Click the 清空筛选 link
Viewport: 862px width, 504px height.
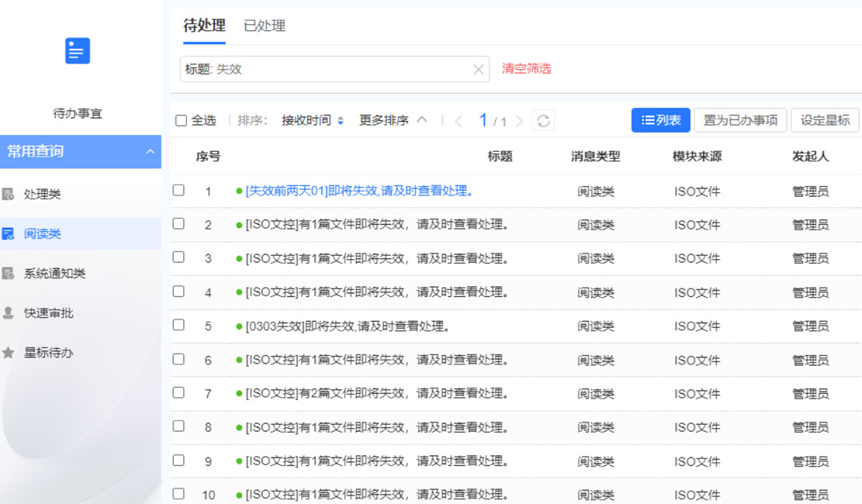point(526,68)
